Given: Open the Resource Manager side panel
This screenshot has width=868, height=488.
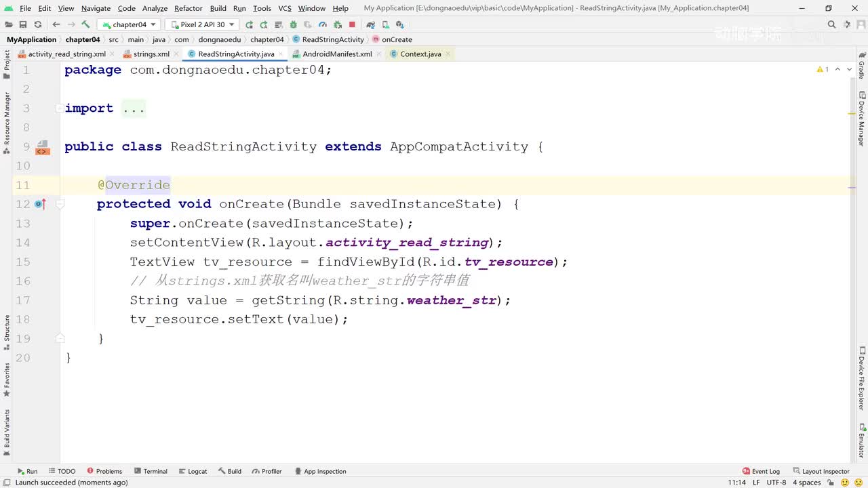Looking at the screenshot, I should pos(7,123).
